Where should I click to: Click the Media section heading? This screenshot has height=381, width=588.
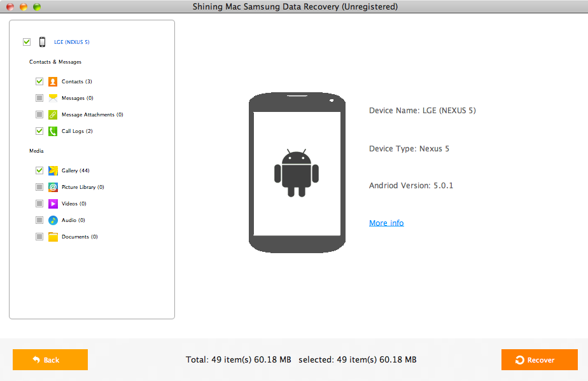pos(36,151)
